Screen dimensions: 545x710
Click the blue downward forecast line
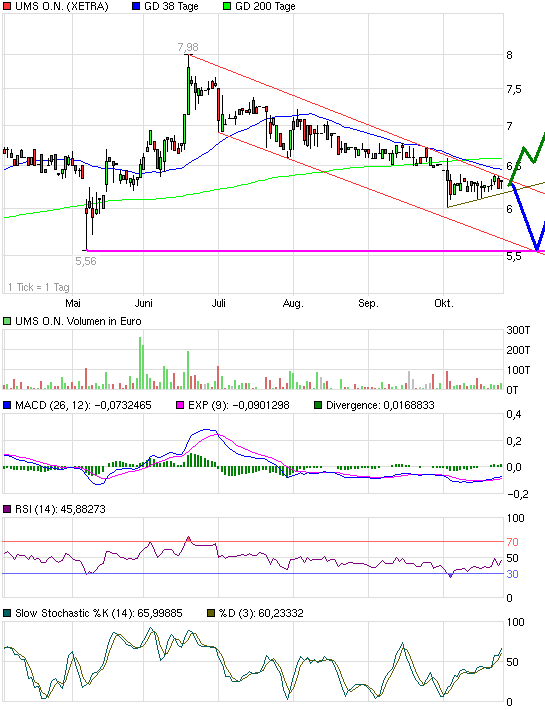[527, 217]
